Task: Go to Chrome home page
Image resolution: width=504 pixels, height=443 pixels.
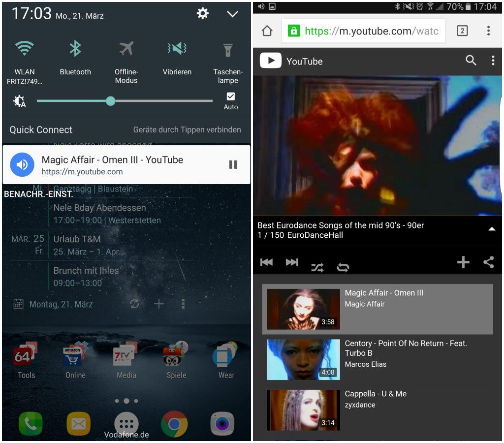Action: [267, 31]
